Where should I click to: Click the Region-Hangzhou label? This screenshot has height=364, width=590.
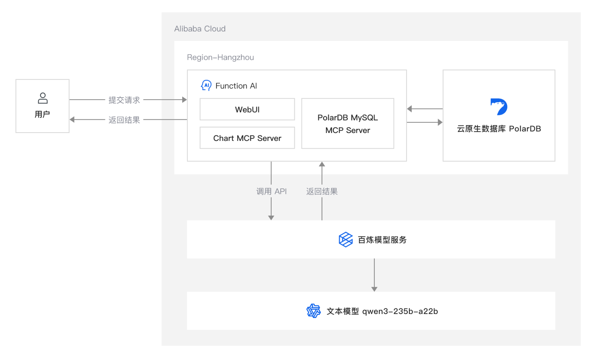pos(220,57)
